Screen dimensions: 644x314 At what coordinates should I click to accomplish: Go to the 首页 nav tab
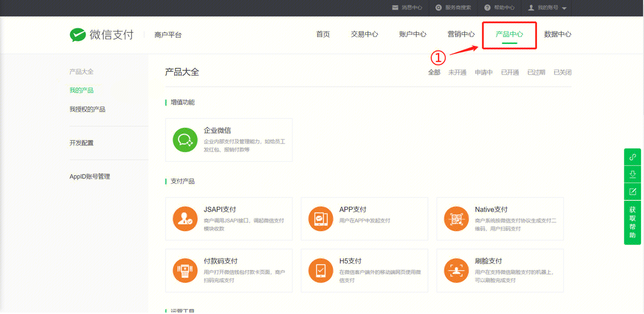(x=323, y=34)
